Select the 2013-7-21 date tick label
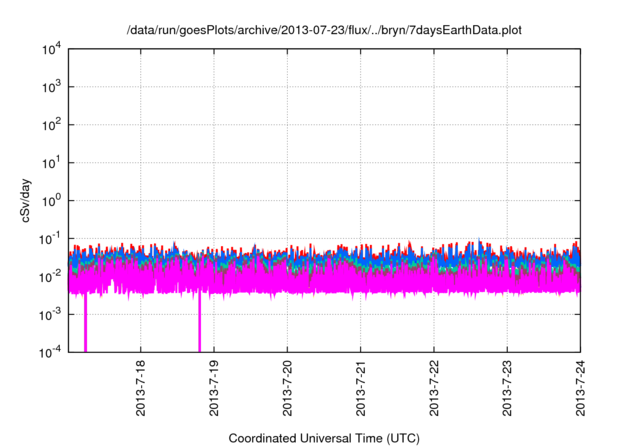This screenshot has height=448, width=640. point(360,388)
